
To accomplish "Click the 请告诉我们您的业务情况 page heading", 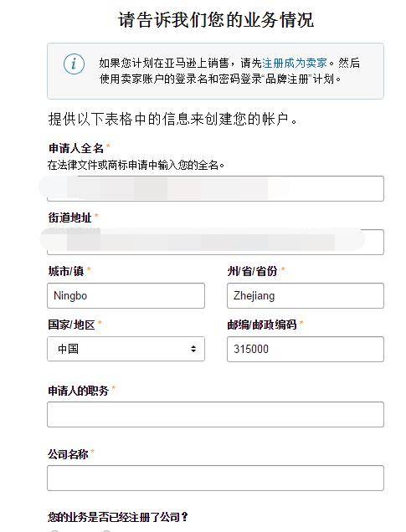I will [x=216, y=20].
